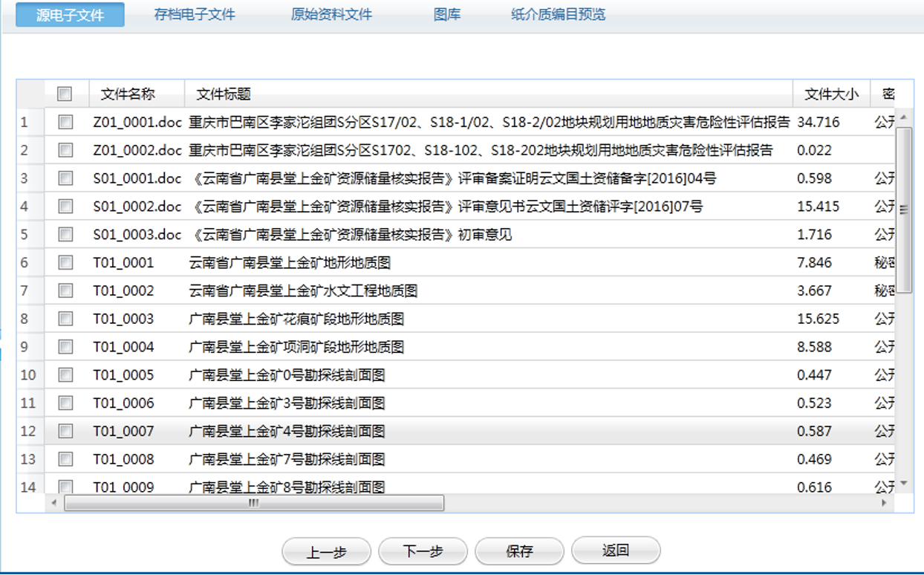Select file name S01_0003.doc
The height and width of the screenshot is (575, 924).
[137, 235]
